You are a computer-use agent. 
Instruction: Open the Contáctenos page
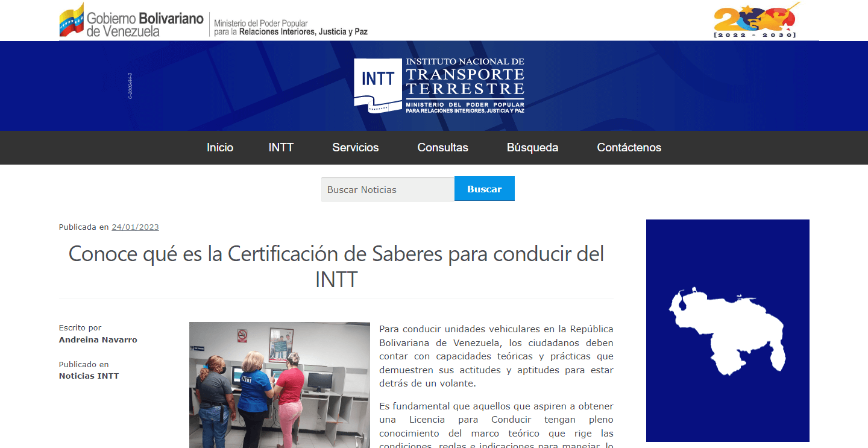pyautogui.click(x=629, y=148)
